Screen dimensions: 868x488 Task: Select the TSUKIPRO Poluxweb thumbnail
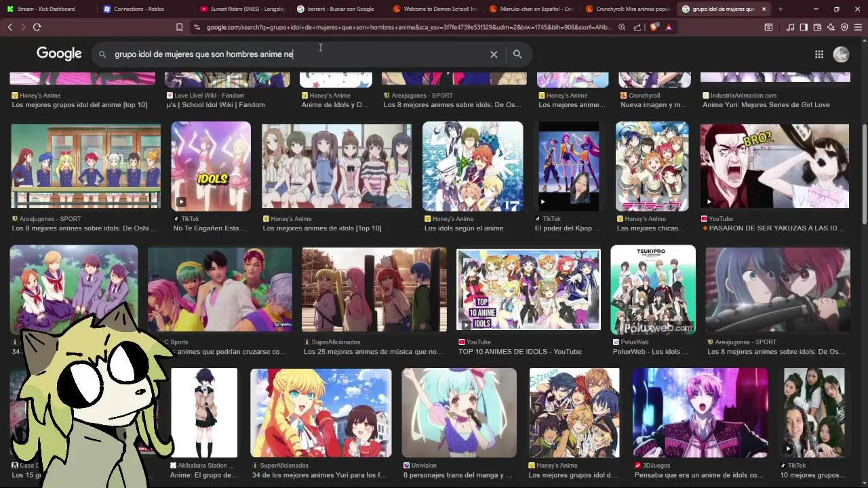tap(653, 289)
